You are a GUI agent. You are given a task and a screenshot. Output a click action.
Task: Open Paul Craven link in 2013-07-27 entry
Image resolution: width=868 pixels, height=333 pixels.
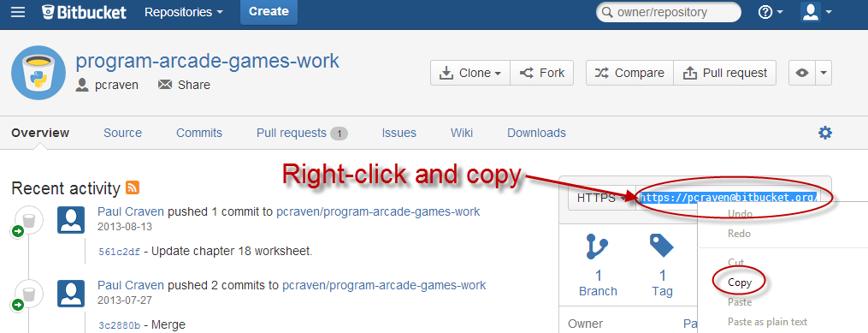point(131,285)
